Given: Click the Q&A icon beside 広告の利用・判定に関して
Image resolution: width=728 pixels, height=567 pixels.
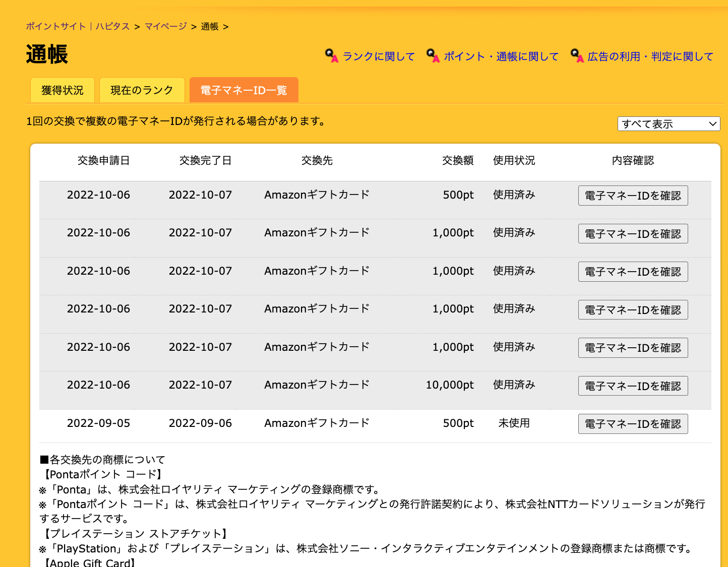Looking at the screenshot, I should 577,56.
